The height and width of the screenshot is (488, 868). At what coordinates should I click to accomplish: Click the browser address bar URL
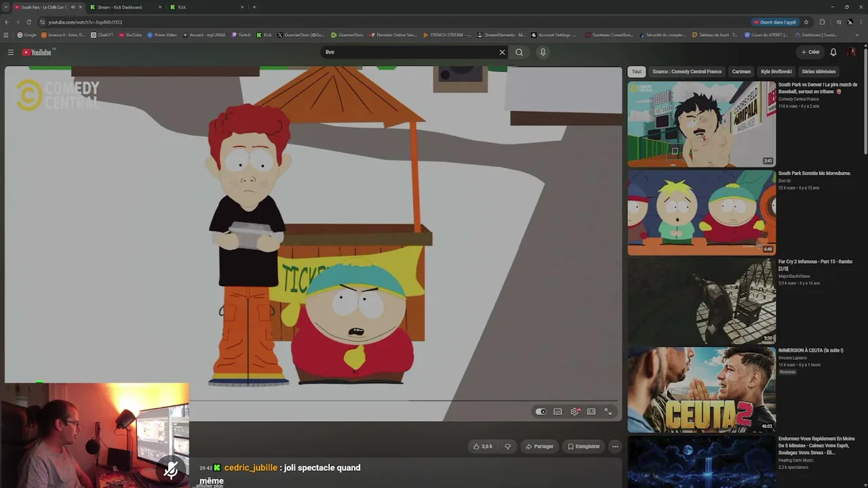pos(85,22)
